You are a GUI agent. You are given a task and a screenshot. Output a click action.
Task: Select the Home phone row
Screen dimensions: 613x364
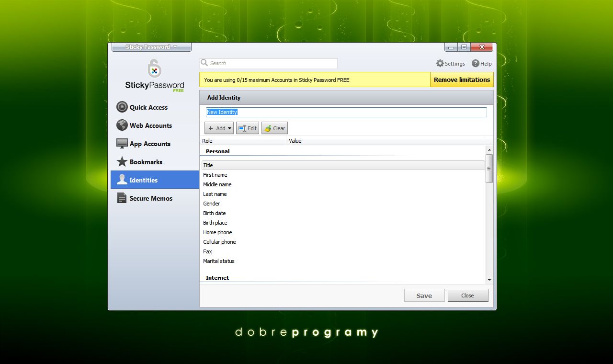343,232
